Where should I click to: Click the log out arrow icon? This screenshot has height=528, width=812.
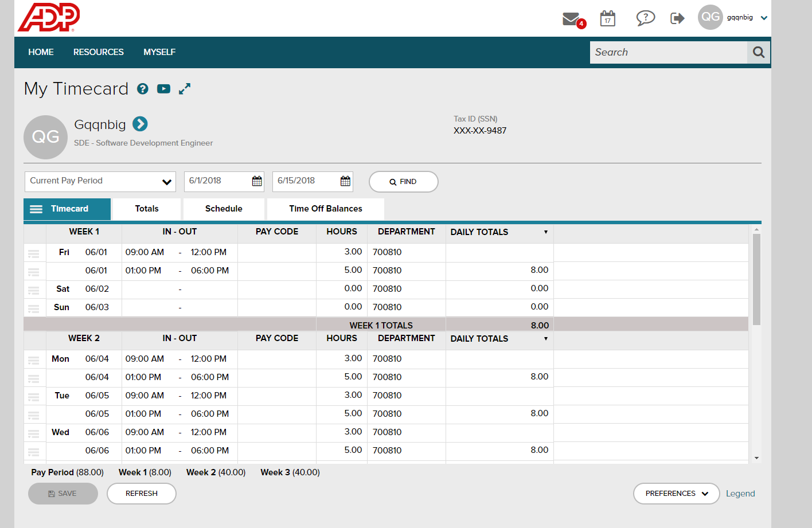pyautogui.click(x=677, y=18)
